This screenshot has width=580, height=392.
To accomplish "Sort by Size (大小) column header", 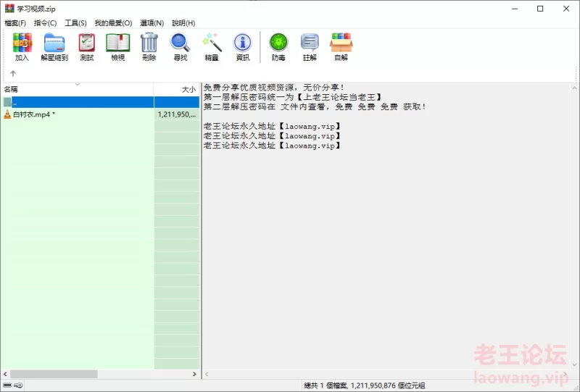I will [177, 89].
